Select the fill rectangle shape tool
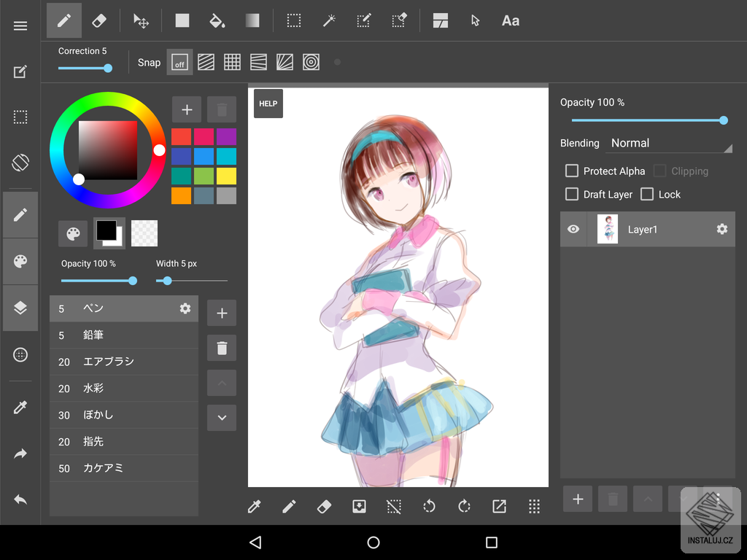This screenshot has width=747, height=560. pos(182,20)
